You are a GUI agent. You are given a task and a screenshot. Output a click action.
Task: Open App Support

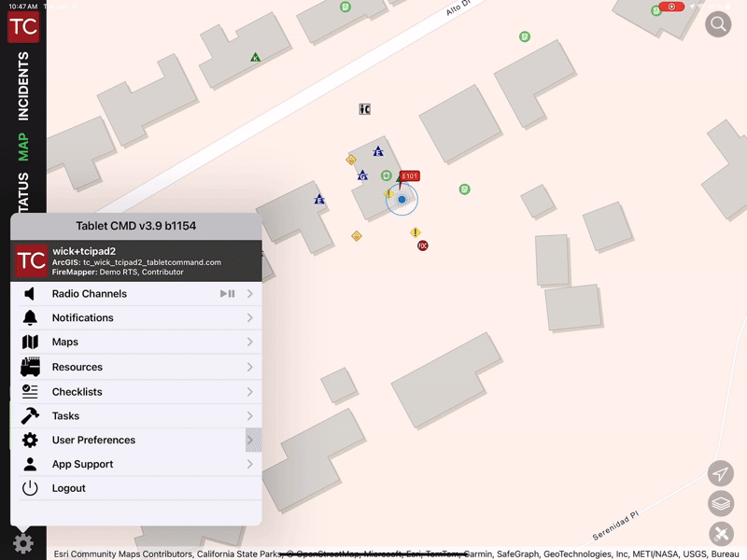[82, 464]
